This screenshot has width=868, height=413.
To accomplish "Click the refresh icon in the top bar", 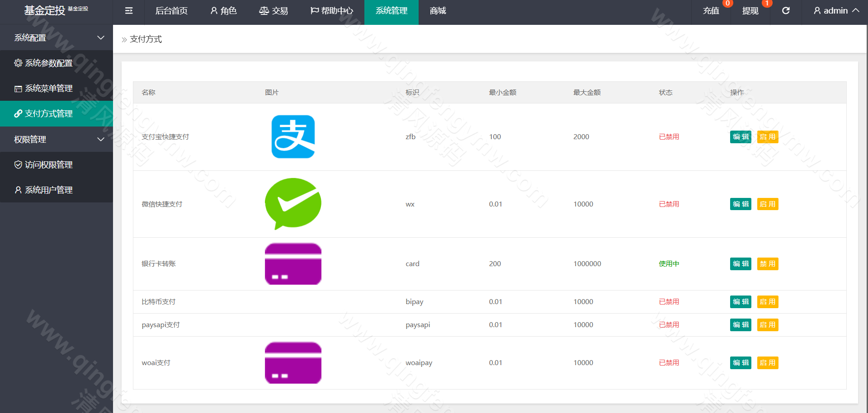I will coord(786,10).
